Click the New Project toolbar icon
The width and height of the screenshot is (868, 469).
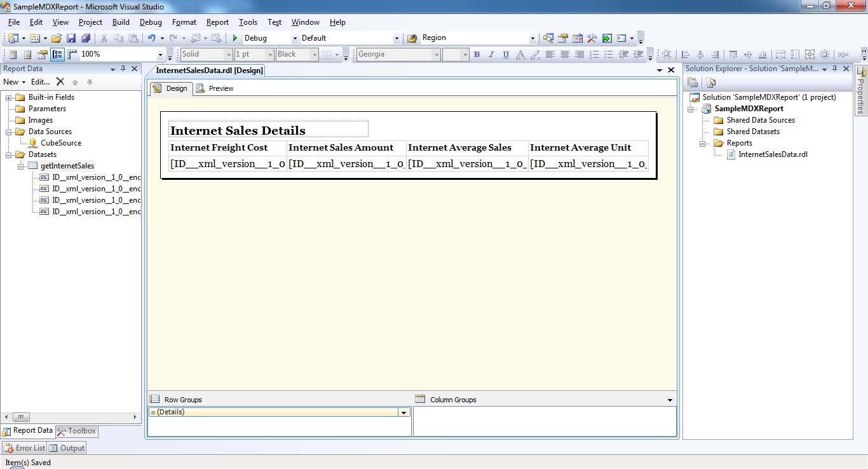click(13, 38)
